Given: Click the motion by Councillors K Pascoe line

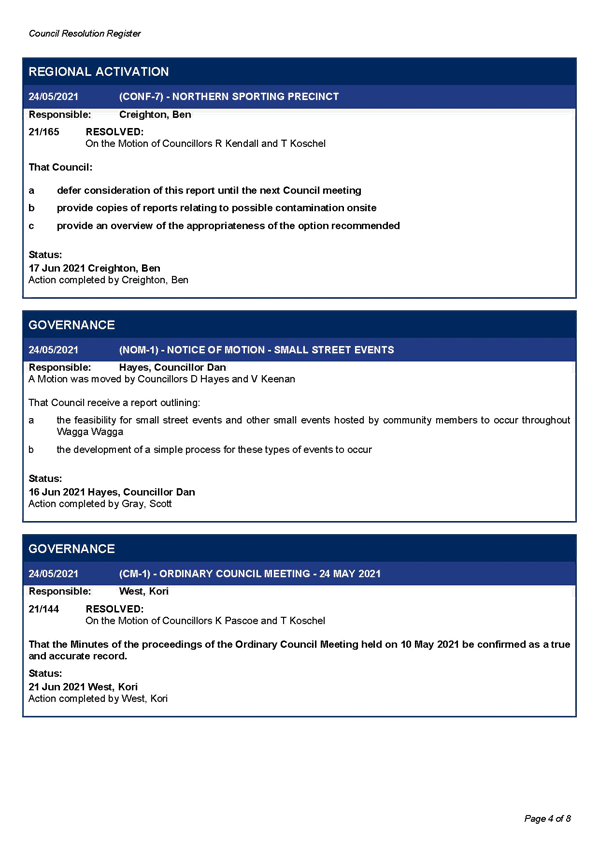Looking at the screenshot, I should (205, 621).
